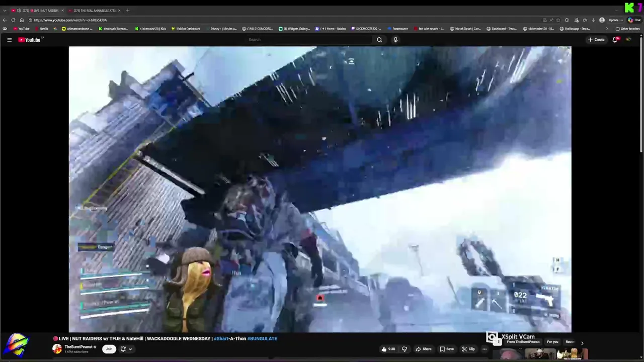The height and width of the screenshot is (362, 644).
Task: Open the browser extensions icon
Action: (567, 20)
